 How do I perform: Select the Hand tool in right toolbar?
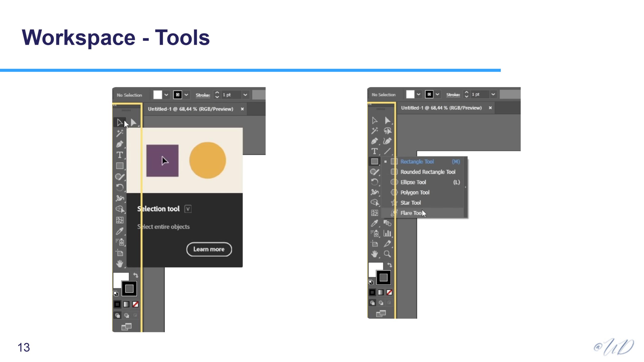[x=375, y=254]
